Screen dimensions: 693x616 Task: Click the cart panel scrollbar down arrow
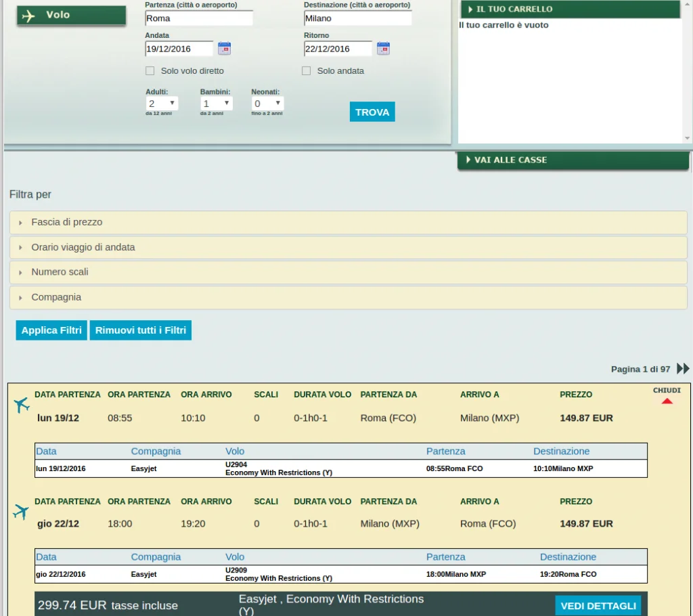click(x=687, y=138)
